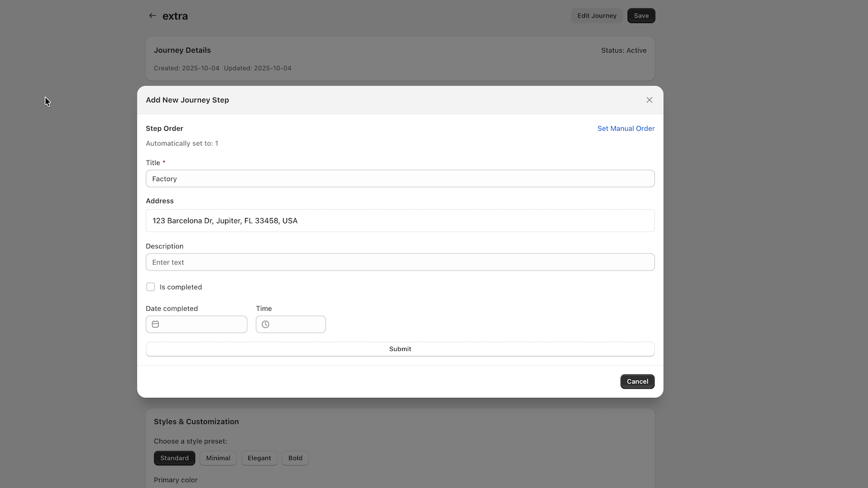
Task: Save the journey
Action: 641,16
